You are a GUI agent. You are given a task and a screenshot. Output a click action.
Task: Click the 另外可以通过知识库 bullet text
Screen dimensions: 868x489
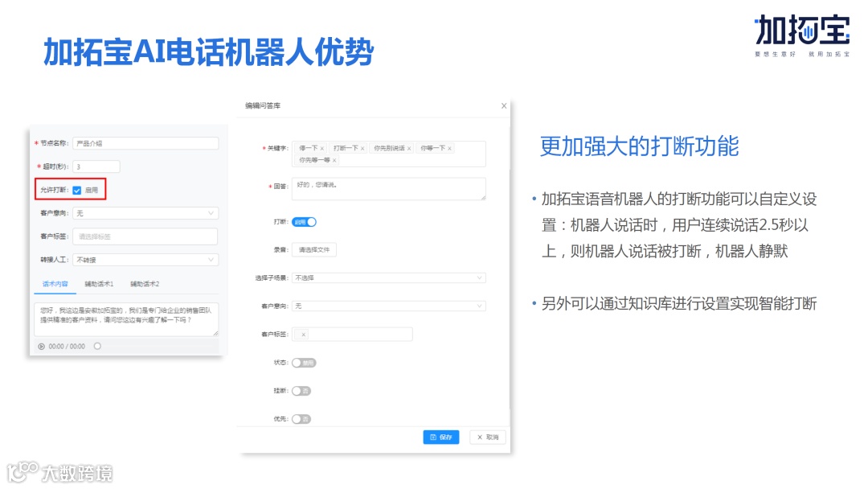pos(679,303)
